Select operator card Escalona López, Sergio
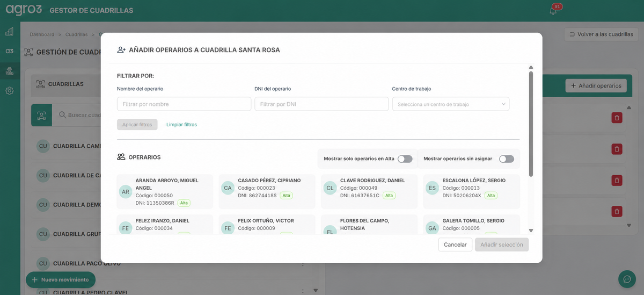The height and width of the screenshot is (295, 644). (471, 192)
